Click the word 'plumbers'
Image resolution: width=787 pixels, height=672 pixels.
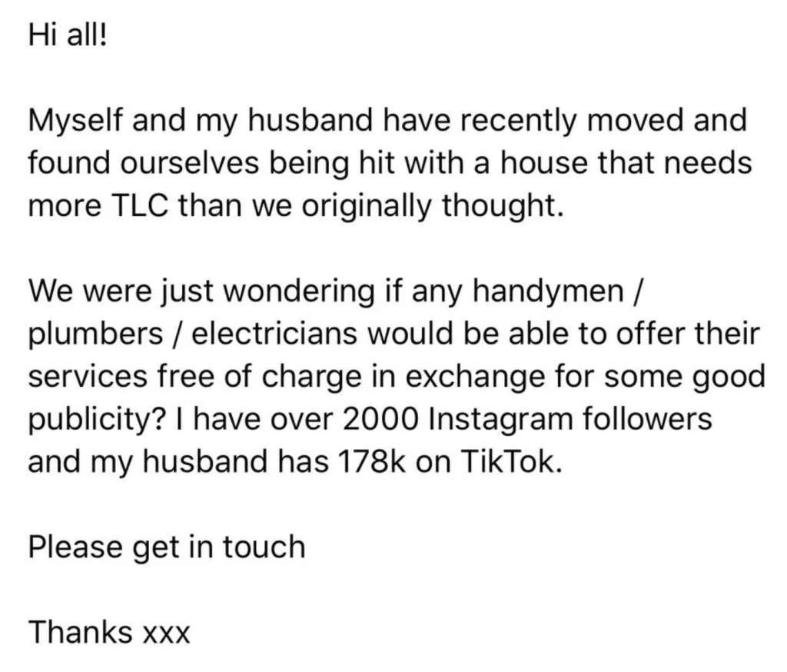(95, 334)
